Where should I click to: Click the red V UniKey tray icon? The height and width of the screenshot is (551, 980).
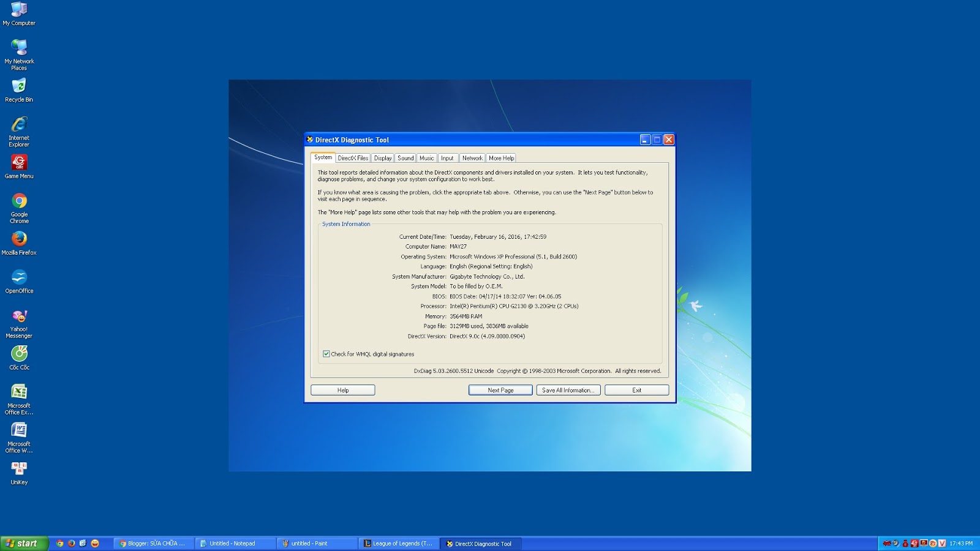942,543
